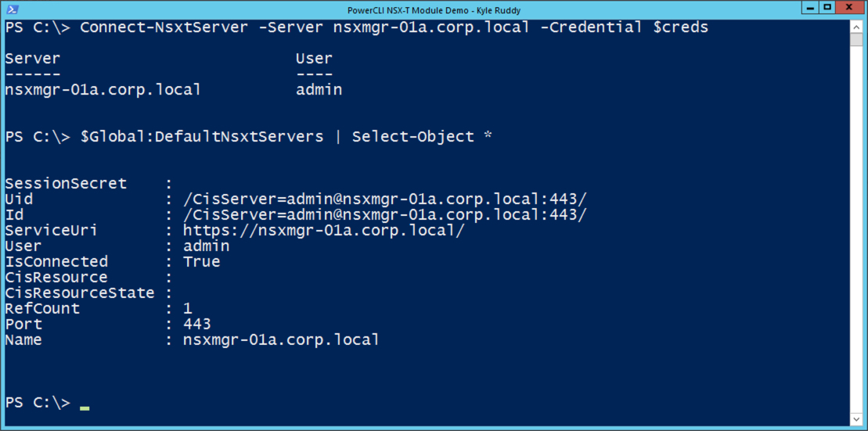Click the Port value 443
Image resolution: width=868 pixels, height=431 pixels.
click(x=196, y=324)
